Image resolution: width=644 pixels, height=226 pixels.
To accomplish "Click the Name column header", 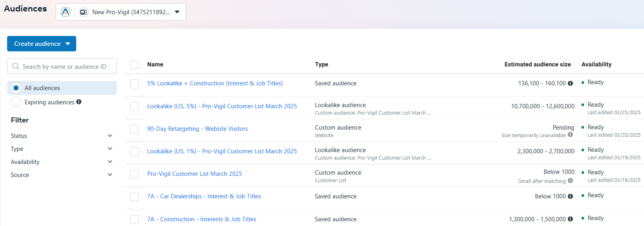I will click(x=155, y=64).
